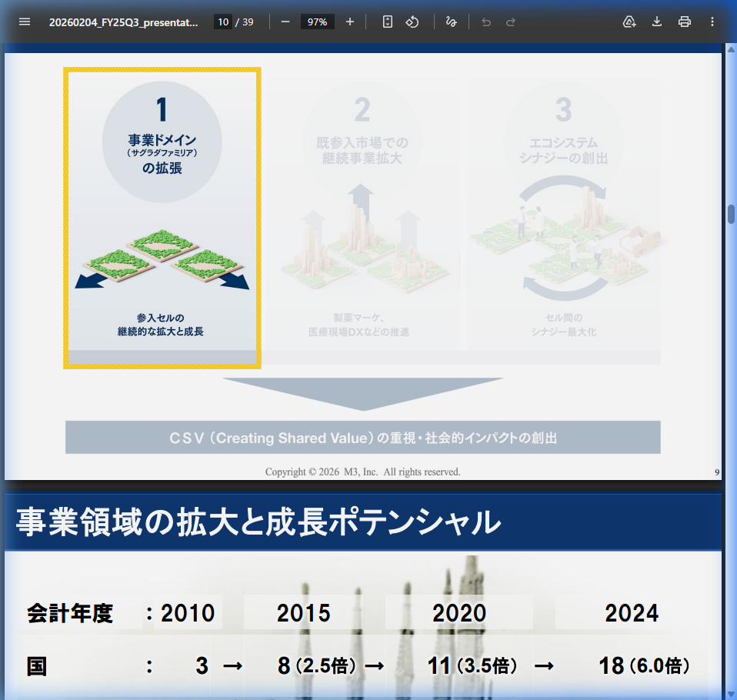Screen dimensions: 737x700
Task: Undo the last annotation
Action: click(x=485, y=22)
